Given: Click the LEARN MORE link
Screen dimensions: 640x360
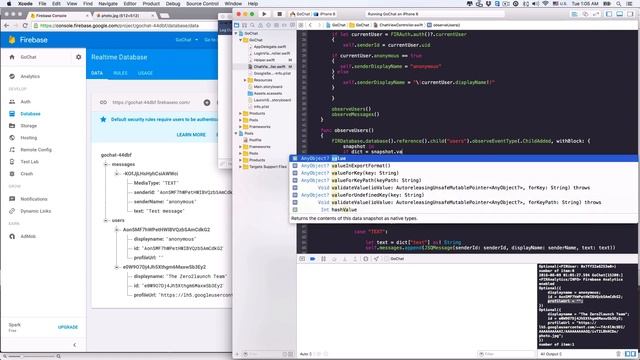Looking at the screenshot, I should pyautogui.click(x=191, y=135).
